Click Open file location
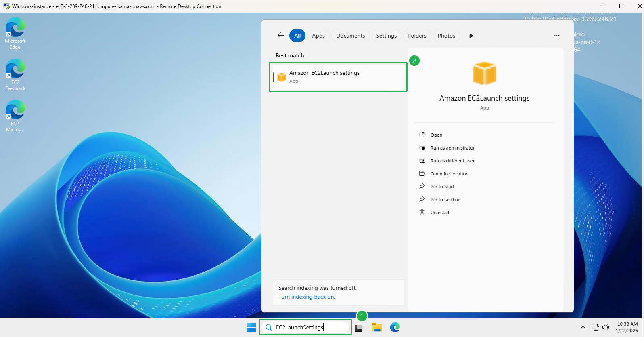 coord(449,174)
